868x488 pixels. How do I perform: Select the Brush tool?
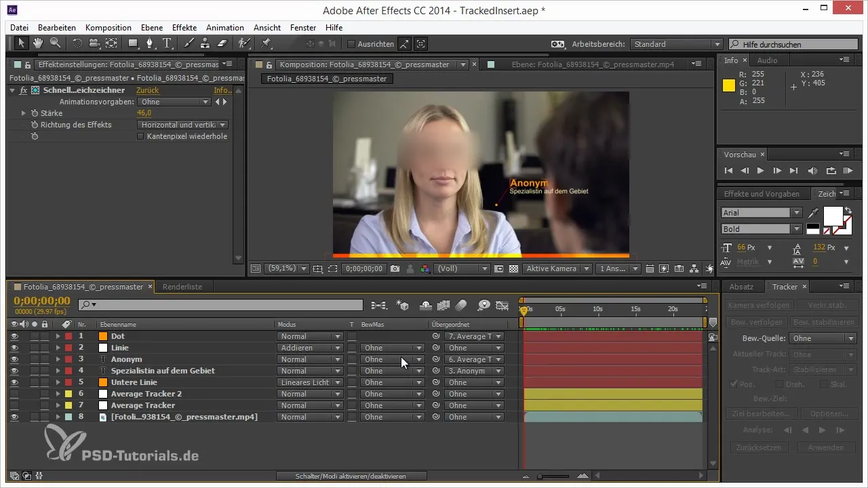pyautogui.click(x=189, y=43)
